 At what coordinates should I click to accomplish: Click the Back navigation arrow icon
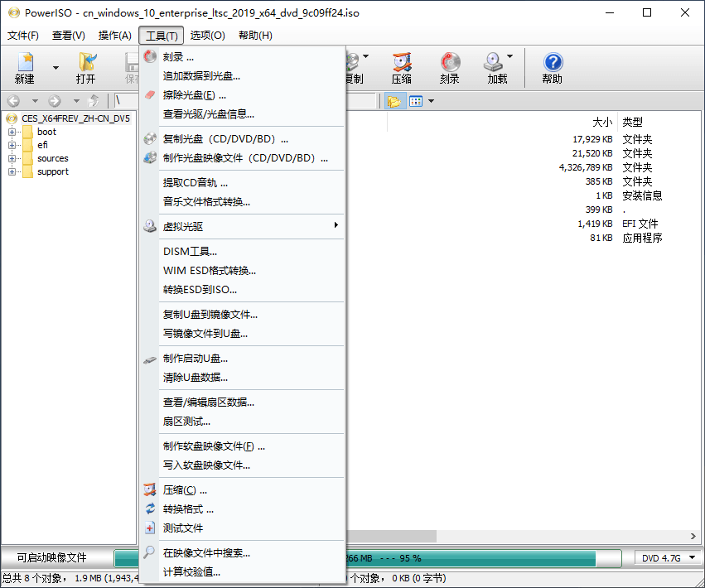point(14,101)
